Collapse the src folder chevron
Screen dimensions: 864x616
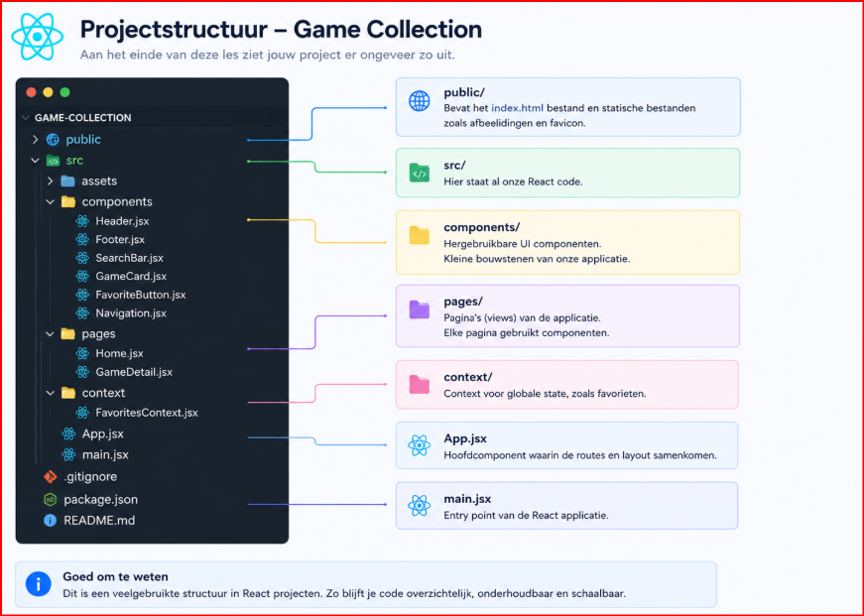point(36,161)
